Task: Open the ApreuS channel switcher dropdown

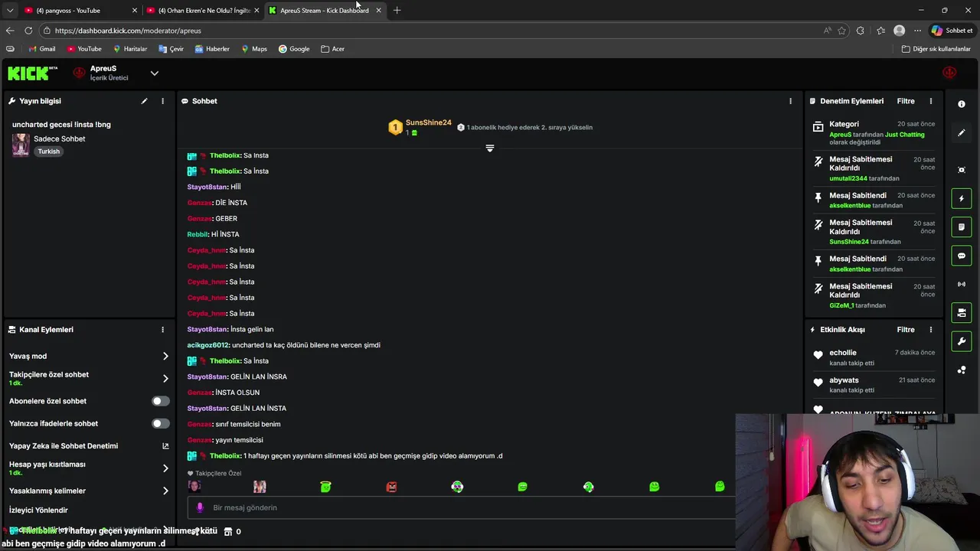Action: coord(154,73)
